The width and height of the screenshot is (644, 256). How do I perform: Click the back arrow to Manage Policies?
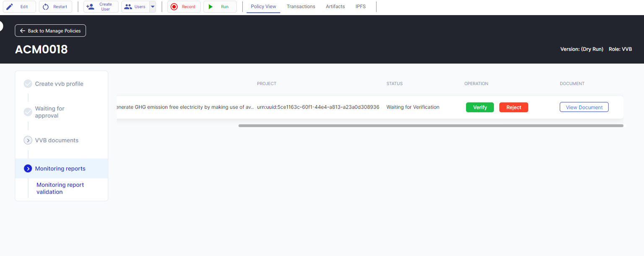(x=23, y=31)
